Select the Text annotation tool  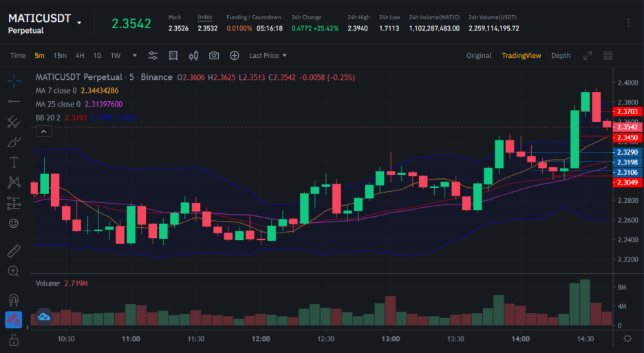[x=14, y=162]
